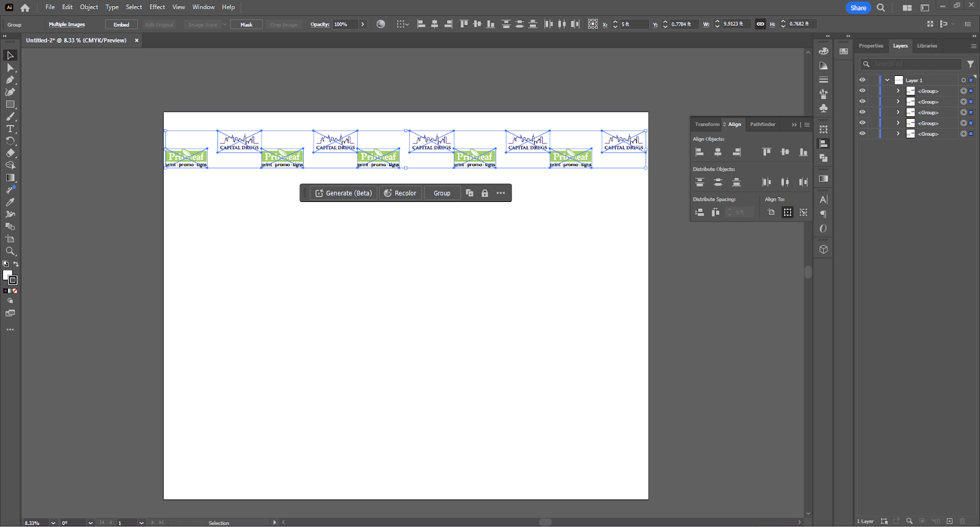Open Edit Toolbar three-dots menu
The image size is (980, 527).
click(10, 329)
